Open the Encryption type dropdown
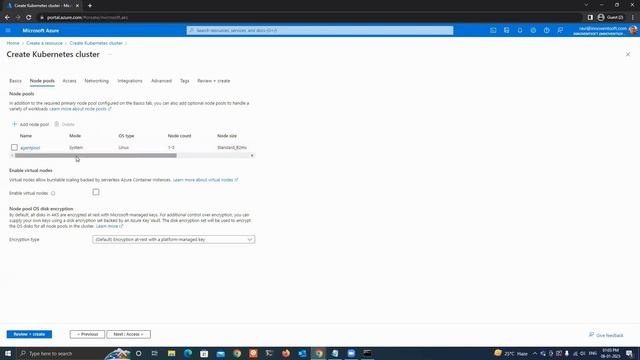This screenshot has width=640, height=360. pos(173,240)
